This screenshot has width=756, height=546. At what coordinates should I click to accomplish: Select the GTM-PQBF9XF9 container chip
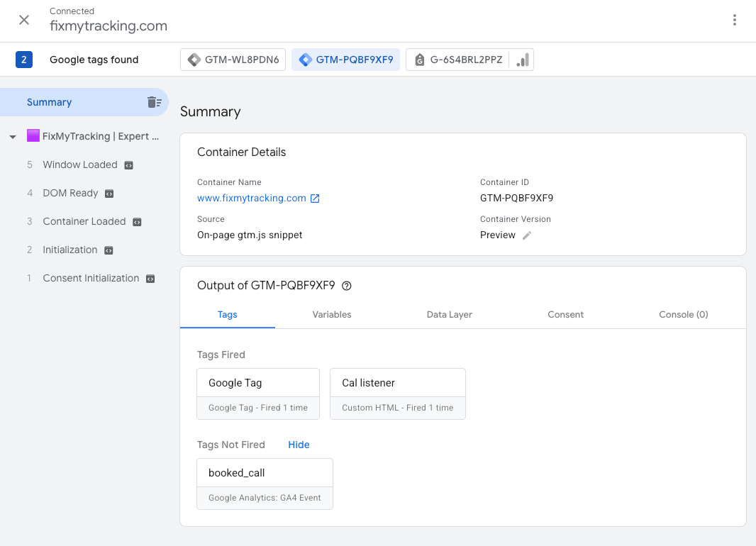pyautogui.click(x=345, y=60)
